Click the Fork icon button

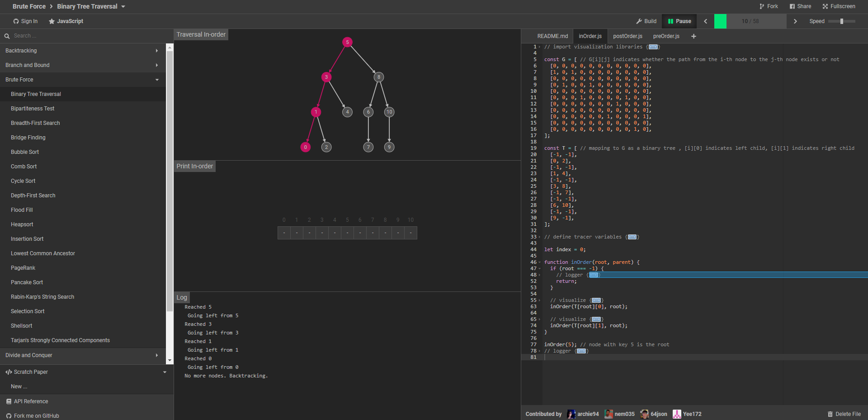pyautogui.click(x=769, y=6)
